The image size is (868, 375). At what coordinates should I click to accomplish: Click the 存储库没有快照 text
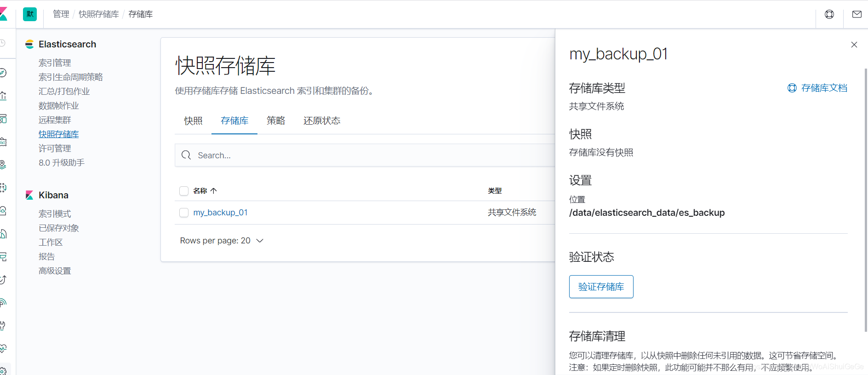(601, 152)
